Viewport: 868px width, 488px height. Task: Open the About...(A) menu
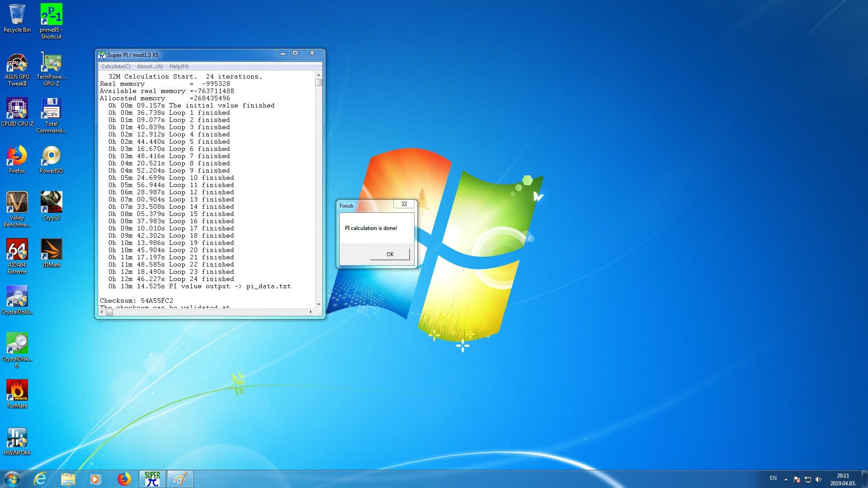click(150, 66)
